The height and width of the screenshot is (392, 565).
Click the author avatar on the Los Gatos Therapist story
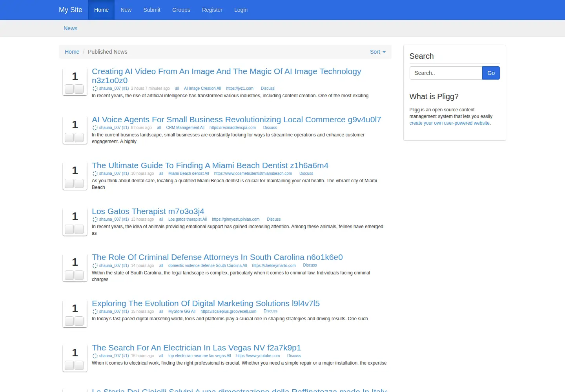pos(95,220)
